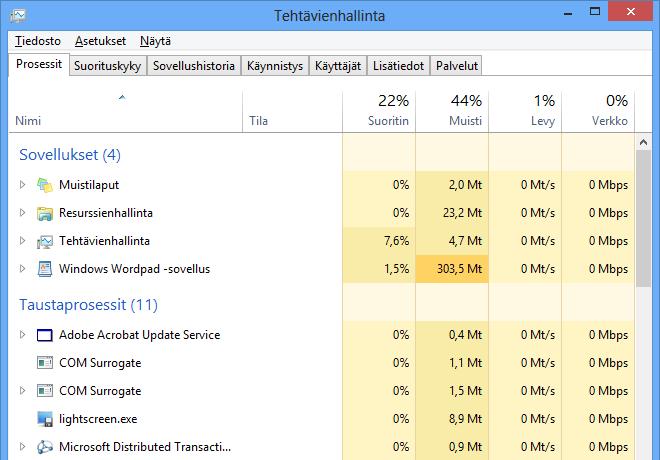The height and width of the screenshot is (460, 660).
Task: Open the Käyttäjät tab
Action: pos(338,66)
